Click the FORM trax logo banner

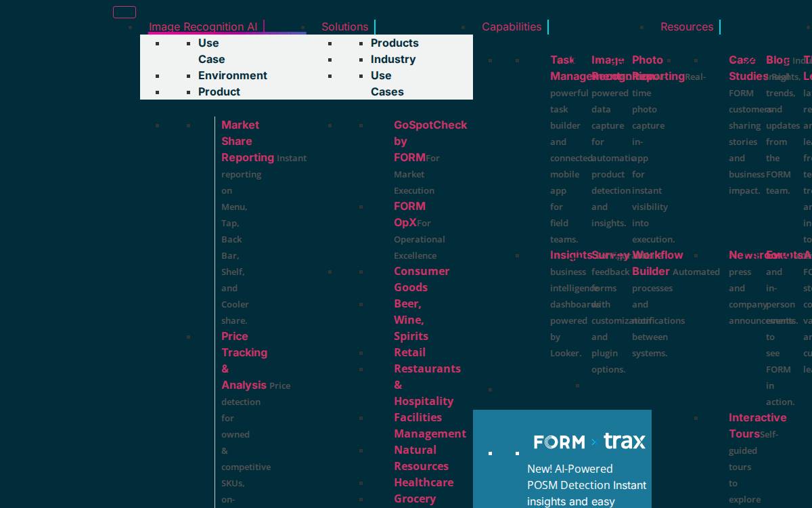tap(589, 442)
